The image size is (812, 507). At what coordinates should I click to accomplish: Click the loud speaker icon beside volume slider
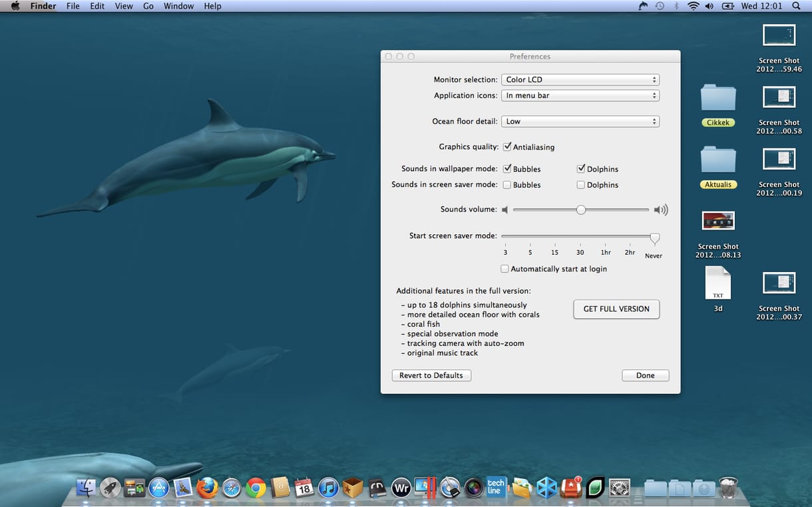coord(660,210)
